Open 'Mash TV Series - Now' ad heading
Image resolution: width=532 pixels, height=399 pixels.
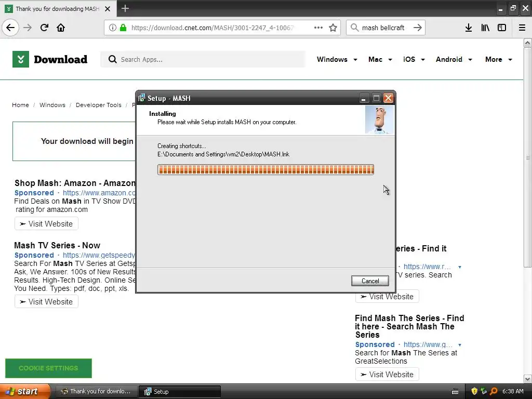click(57, 245)
